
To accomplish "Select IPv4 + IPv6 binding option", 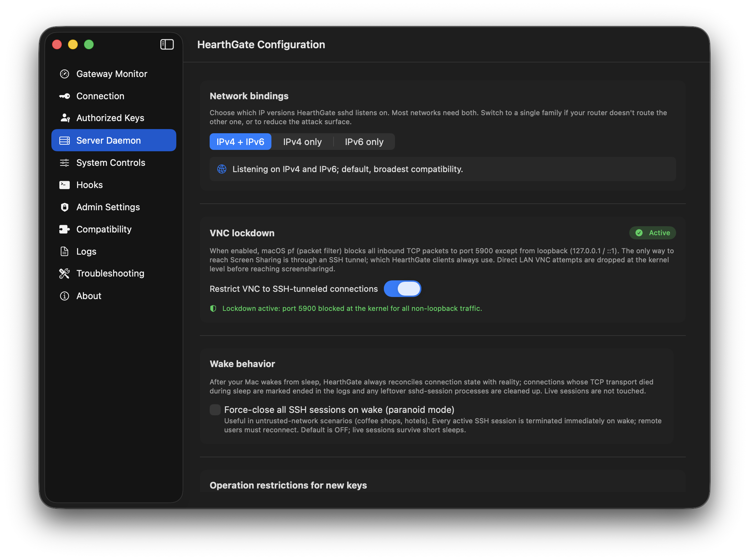I will point(241,142).
